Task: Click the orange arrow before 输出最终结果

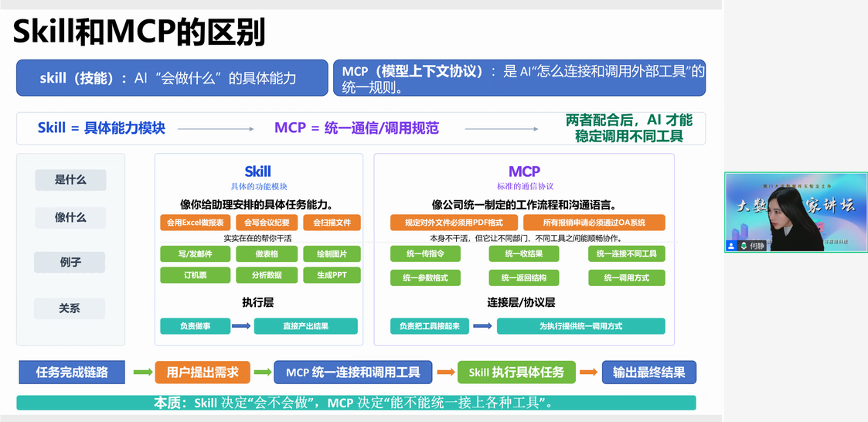Action: point(589,373)
